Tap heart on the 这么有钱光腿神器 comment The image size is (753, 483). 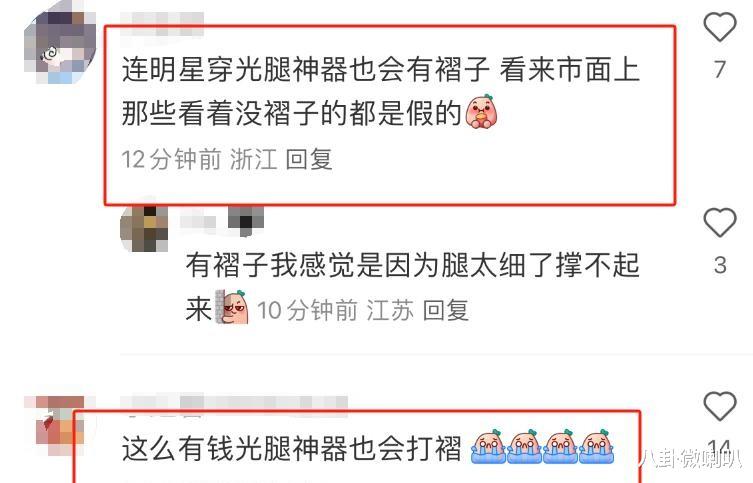coord(720,406)
